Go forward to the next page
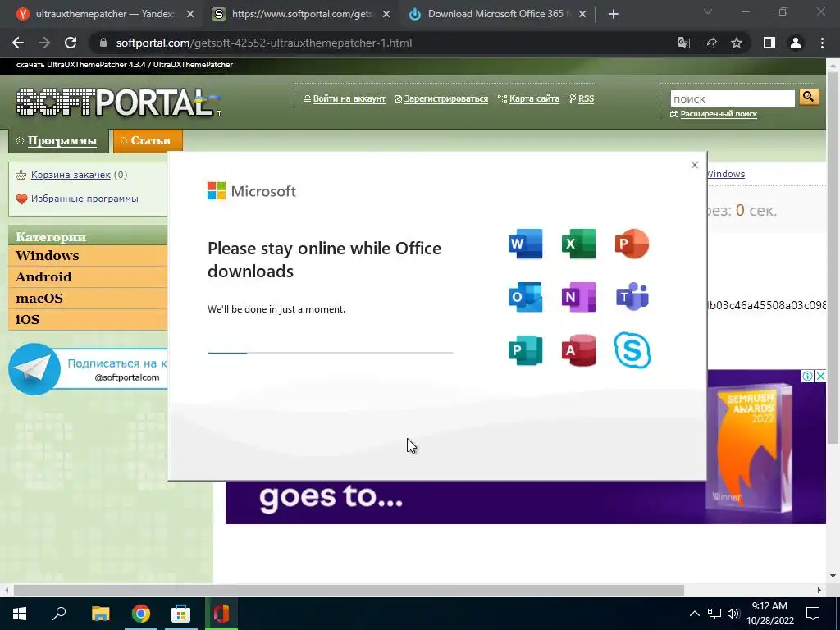Viewport: 840px width, 630px height. pos(44,43)
